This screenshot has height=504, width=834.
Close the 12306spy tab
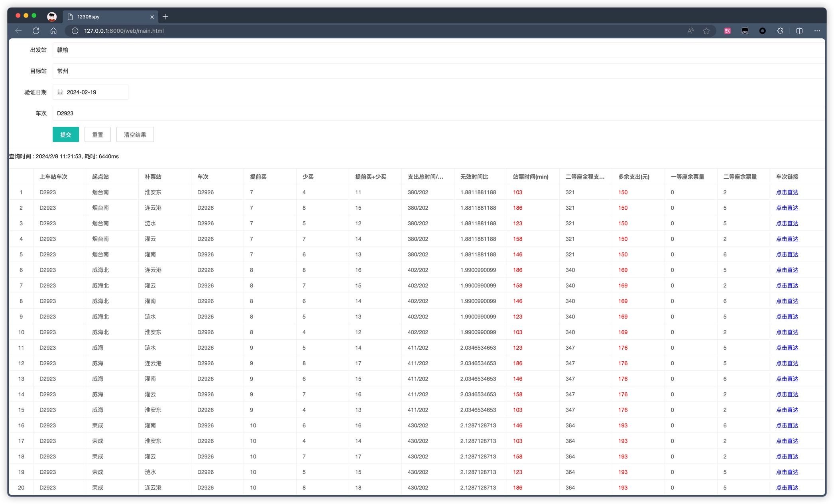tap(152, 17)
